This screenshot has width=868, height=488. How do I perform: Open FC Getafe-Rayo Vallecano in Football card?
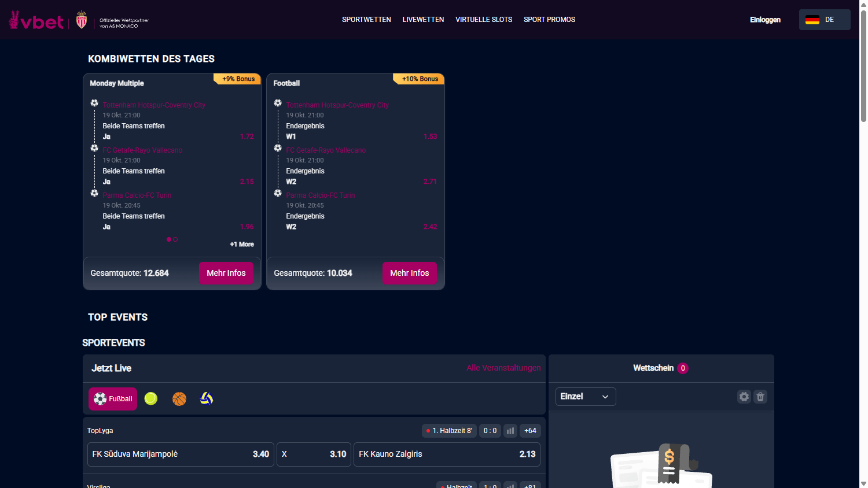coord(326,150)
